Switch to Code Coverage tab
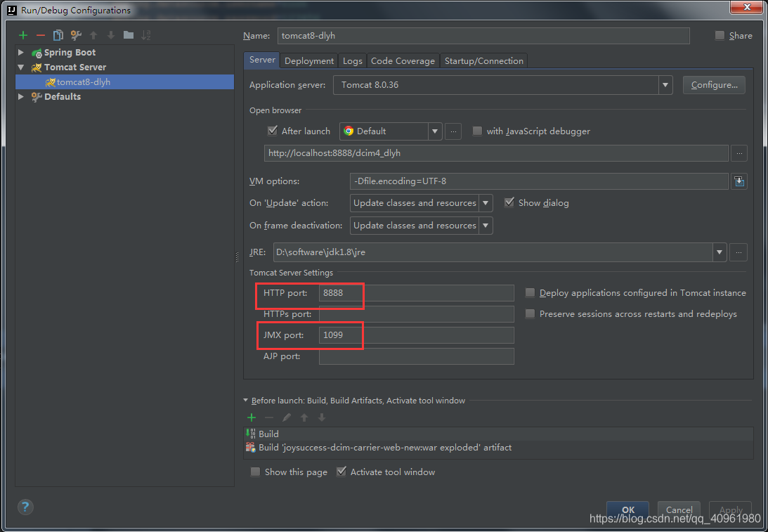The image size is (768, 532). [403, 60]
